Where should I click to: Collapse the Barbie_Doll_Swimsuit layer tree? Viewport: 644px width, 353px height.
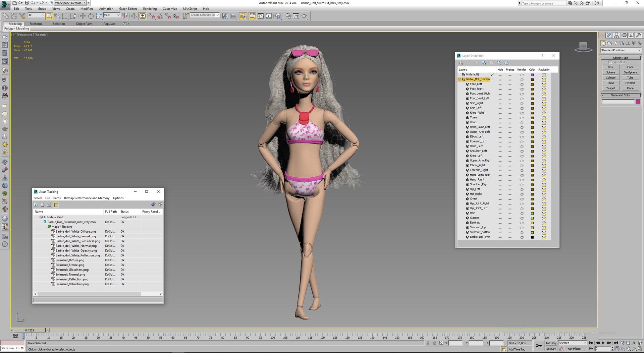click(x=460, y=79)
